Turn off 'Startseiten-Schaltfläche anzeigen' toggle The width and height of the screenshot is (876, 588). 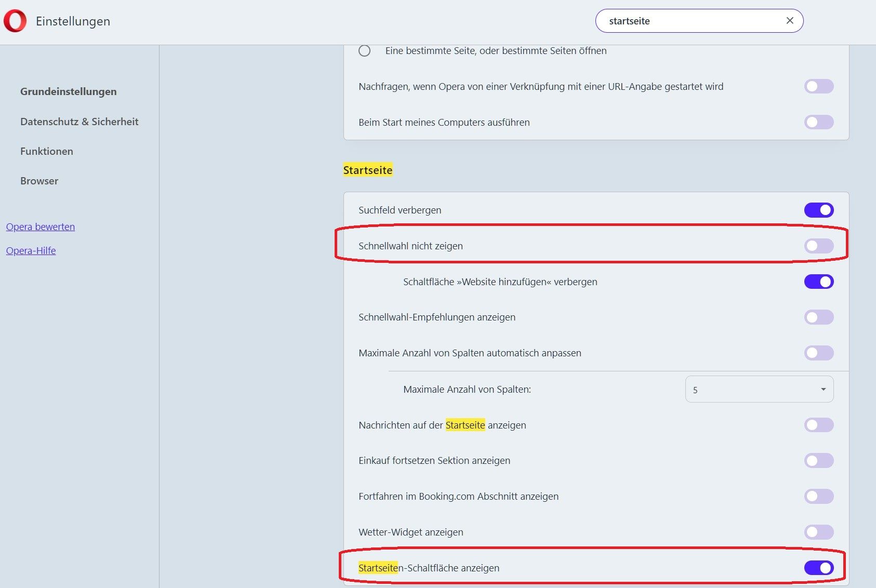pos(819,568)
